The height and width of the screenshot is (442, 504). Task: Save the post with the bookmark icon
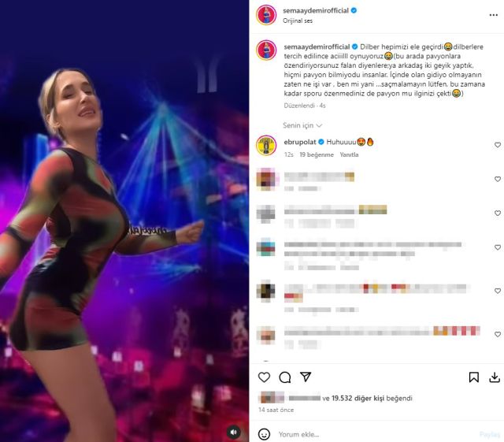[x=474, y=377]
